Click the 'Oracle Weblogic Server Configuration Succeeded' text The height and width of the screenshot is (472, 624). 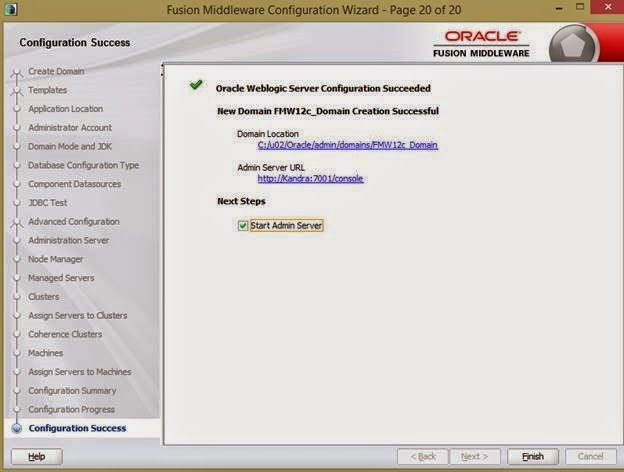pyautogui.click(x=323, y=88)
